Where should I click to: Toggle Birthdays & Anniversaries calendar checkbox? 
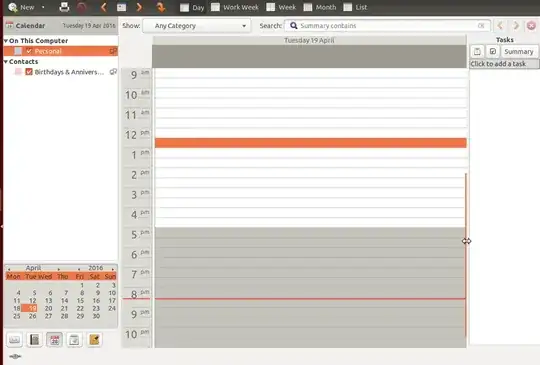[29, 72]
